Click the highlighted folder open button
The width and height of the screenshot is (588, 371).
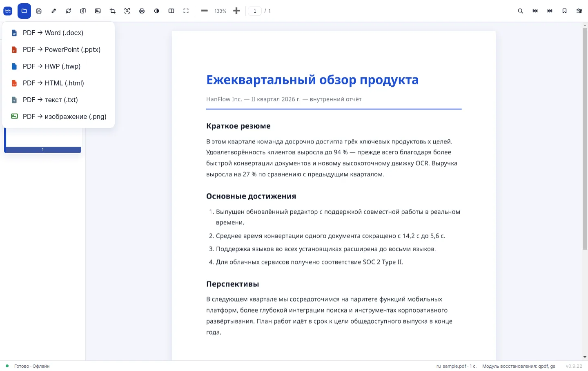click(24, 11)
